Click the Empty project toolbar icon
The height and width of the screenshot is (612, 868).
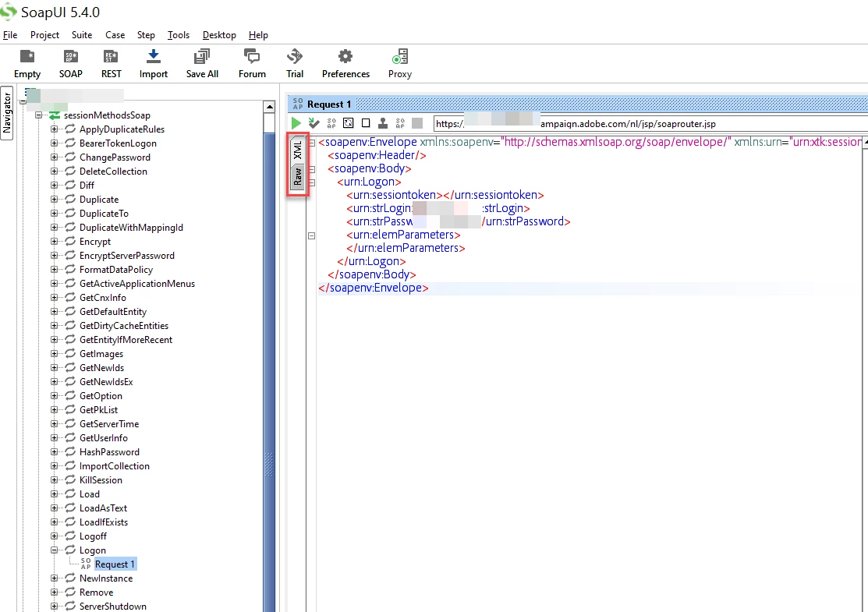point(27,56)
